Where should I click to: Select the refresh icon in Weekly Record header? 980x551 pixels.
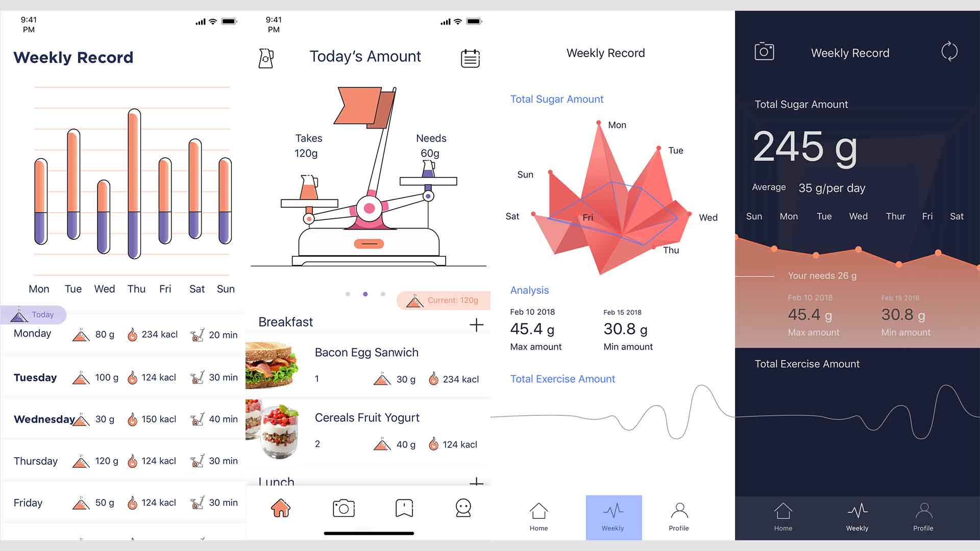(950, 53)
